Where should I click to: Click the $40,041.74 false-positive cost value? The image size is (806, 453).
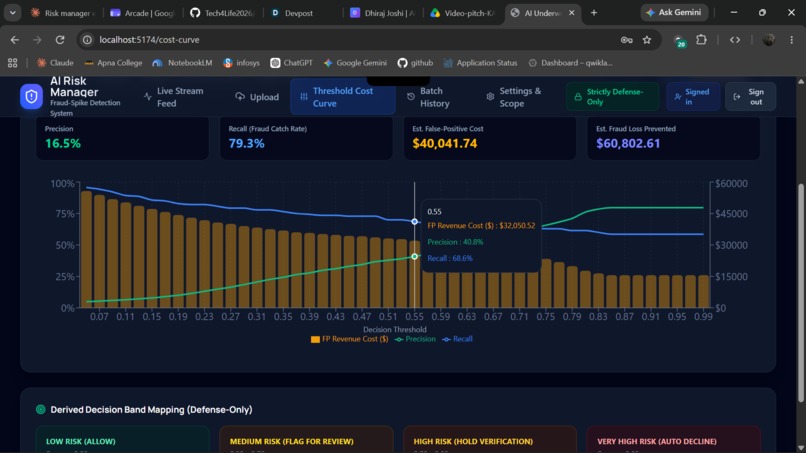(x=445, y=143)
